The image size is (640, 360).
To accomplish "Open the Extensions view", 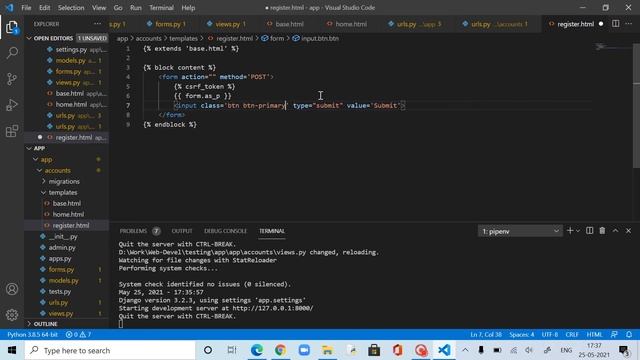I will [x=12, y=131].
